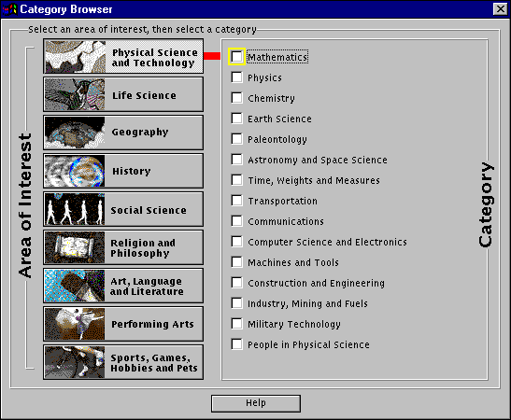Enable the Chemistry category checkbox
511x420 pixels.
point(237,98)
